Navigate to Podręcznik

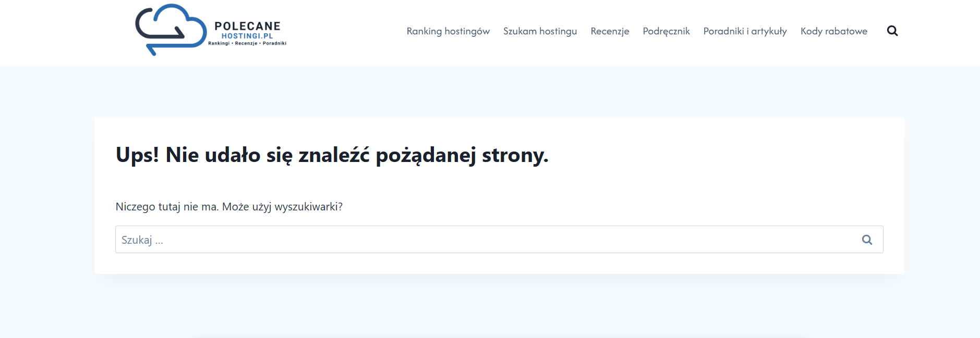click(667, 31)
